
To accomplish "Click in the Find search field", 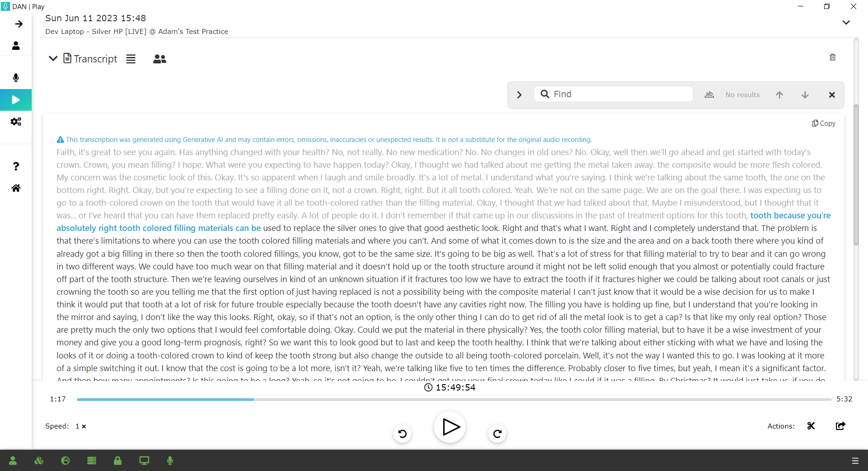I will click(619, 94).
